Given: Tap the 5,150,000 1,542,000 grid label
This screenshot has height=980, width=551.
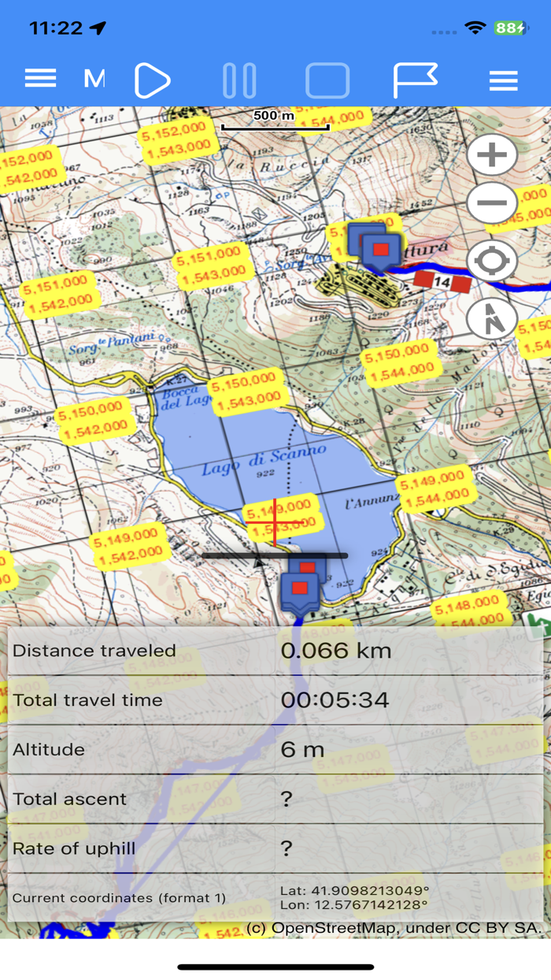Looking at the screenshot, I should (x=93, y=419).
